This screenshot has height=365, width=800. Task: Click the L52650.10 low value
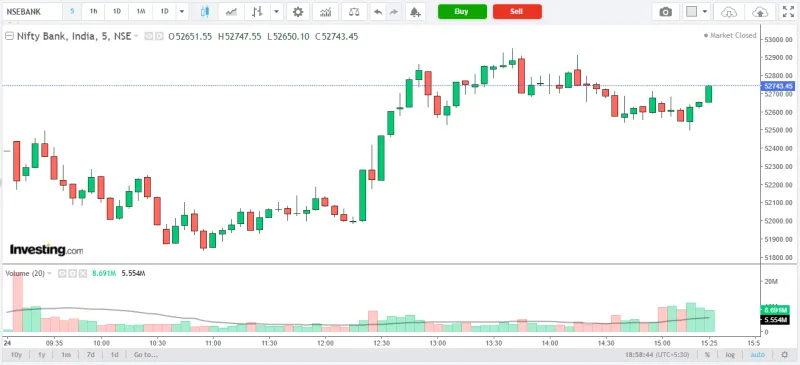click(288, 36)
